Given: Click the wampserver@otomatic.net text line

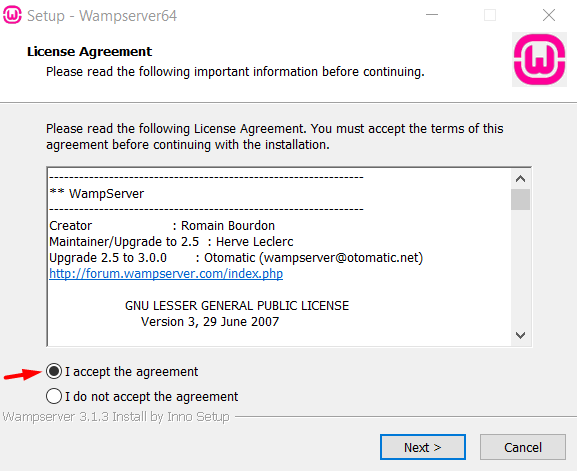Looking at the screenshot, I should 236,258.
